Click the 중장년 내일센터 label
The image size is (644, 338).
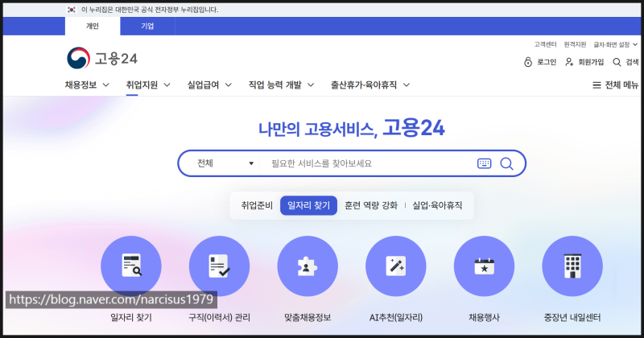572,317
